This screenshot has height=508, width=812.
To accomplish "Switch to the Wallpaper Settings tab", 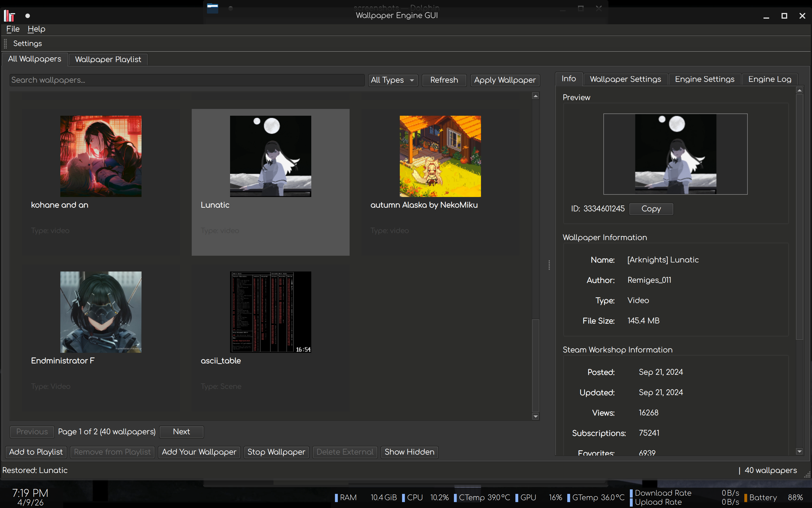I will point(625,79).
